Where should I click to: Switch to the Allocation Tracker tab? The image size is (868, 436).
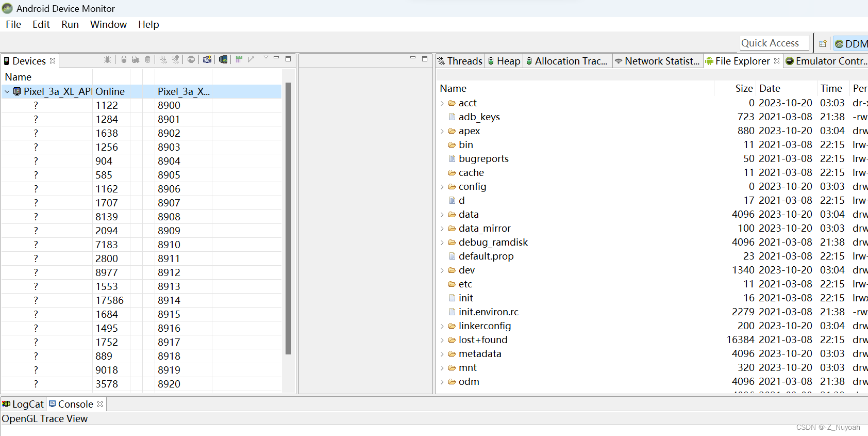click(567, 61)
